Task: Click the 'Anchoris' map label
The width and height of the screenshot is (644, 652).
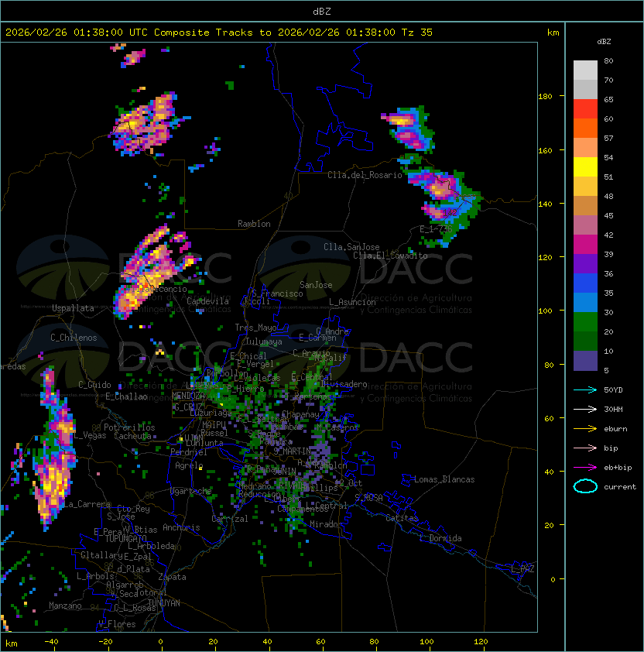Action: click(181, 527)
